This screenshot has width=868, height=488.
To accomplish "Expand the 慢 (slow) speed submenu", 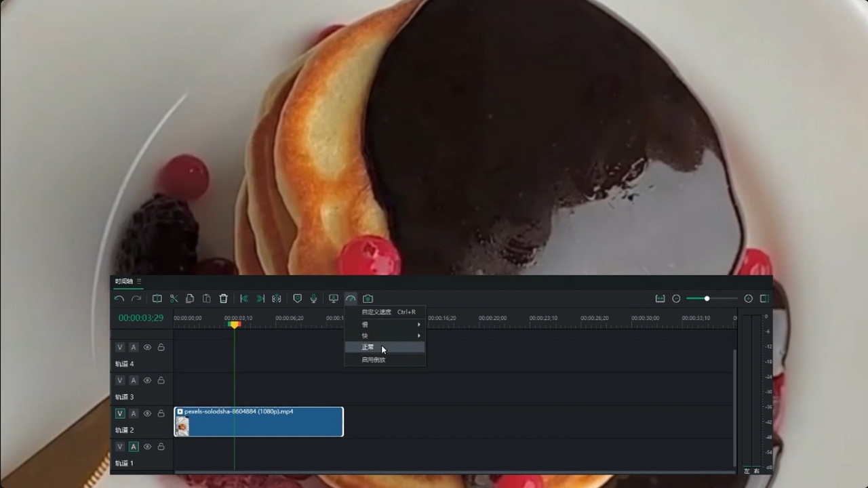I will coord(385,325).
